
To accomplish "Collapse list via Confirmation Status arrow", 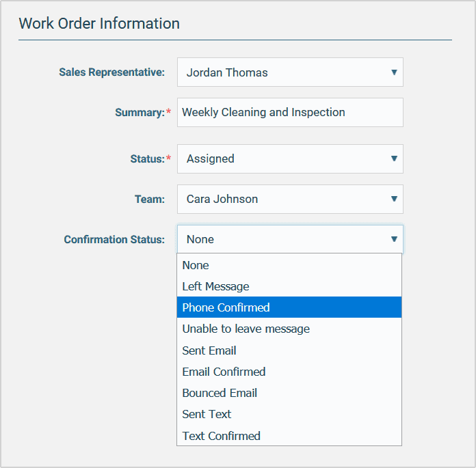I will pos(394,239).
